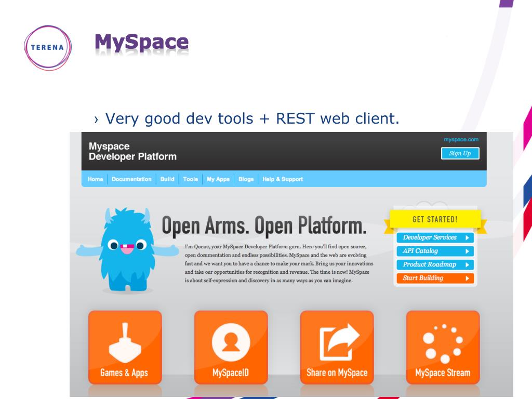This screenshot has width=532, height=399.
Task: Click the MySpace slide title
Action: 141,43
